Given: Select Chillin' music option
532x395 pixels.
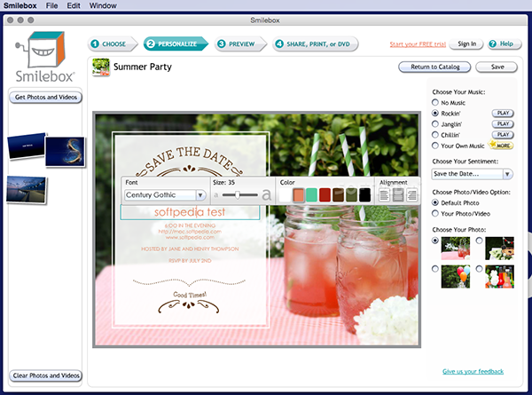Looking at the screenshot, I should click(x=435, y=135).
